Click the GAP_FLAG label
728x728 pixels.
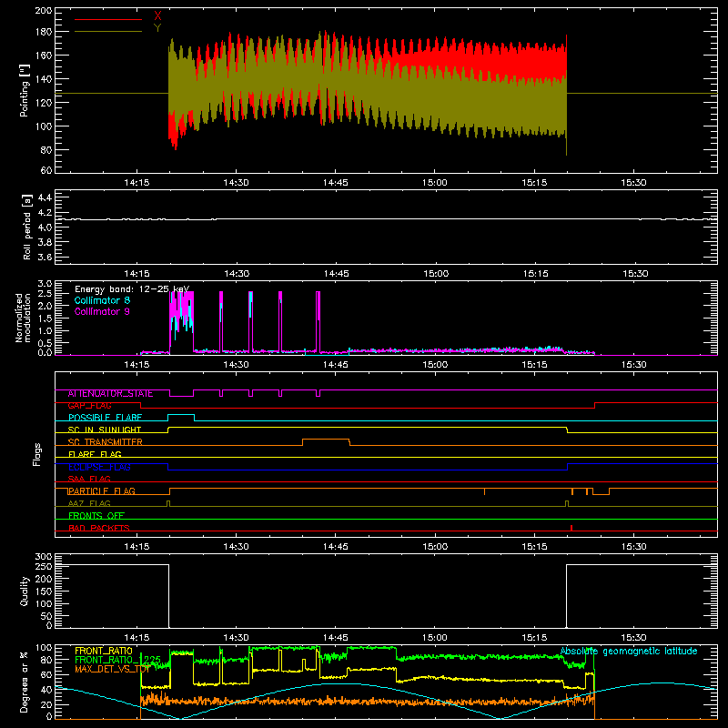[x=89, y=406]
